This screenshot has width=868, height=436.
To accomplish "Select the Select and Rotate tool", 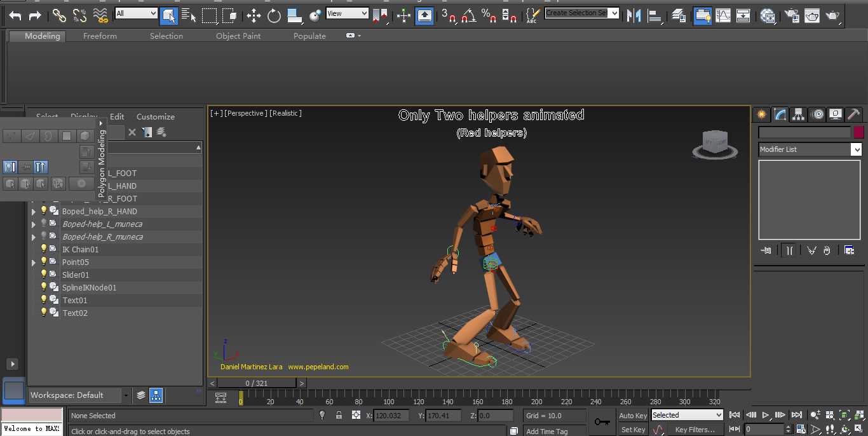I will click(x=274, y=16).
